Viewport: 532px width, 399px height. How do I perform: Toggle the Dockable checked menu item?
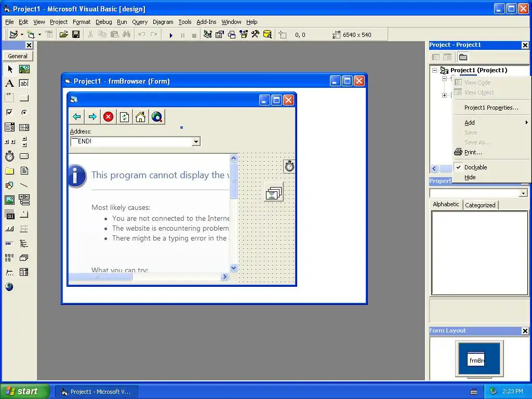(x=475, y=167)
